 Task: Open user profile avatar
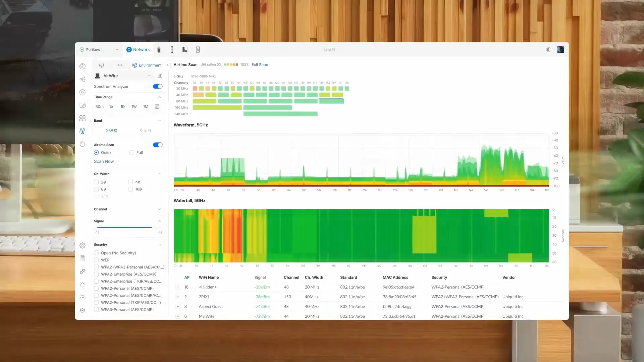(x=560, y=50)
